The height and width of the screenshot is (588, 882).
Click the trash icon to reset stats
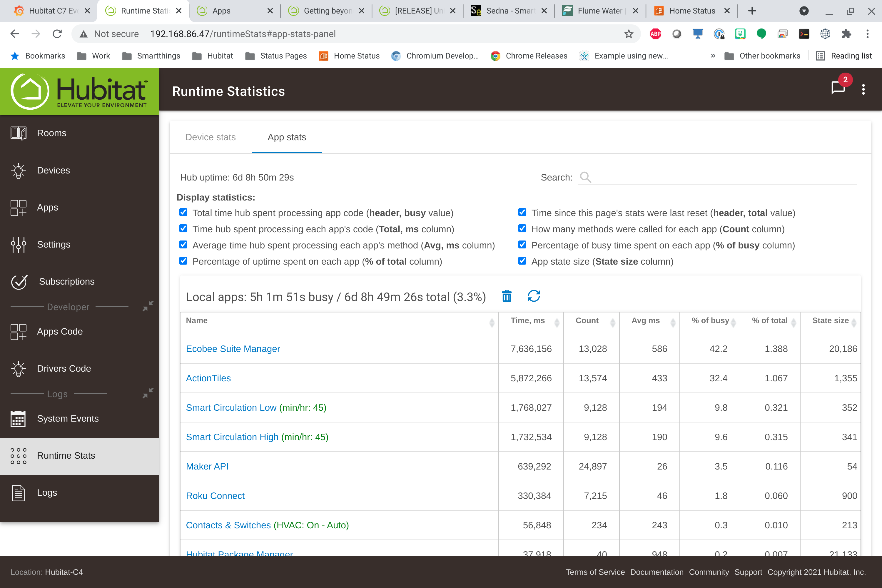[x=507, y=296]
